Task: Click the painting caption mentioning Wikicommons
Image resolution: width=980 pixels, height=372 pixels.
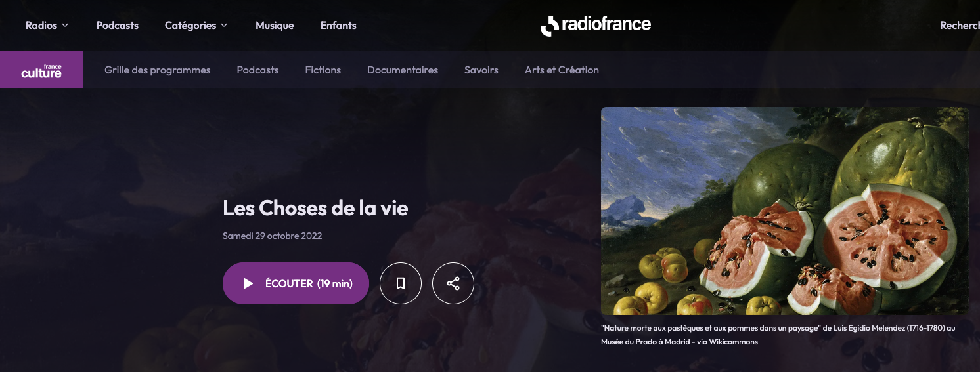Action: [x=776, y=334]
